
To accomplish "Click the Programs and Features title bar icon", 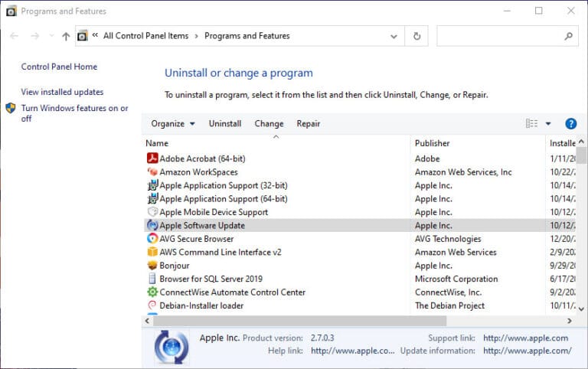I will pos(11,11).
